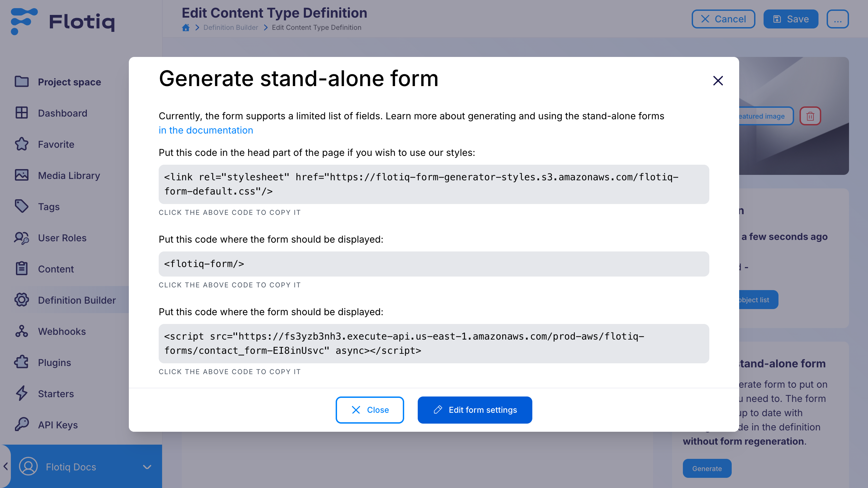Expand the Flotiq Docs account dropdown
Screen dimensions: 868x488
147,467
